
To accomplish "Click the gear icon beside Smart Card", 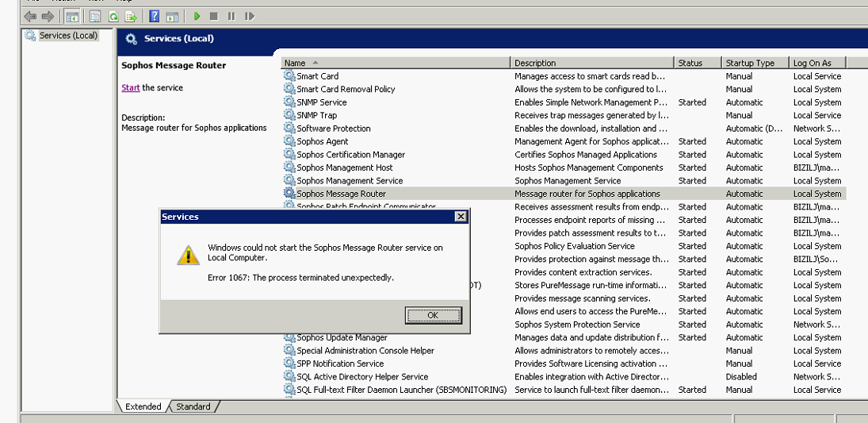I will [x=289, y=76].
